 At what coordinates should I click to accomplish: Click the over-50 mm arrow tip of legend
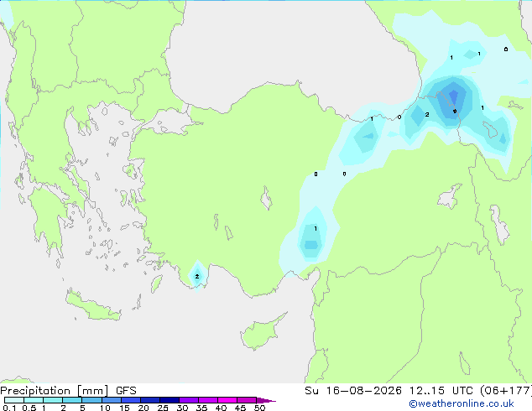(266, 400)
